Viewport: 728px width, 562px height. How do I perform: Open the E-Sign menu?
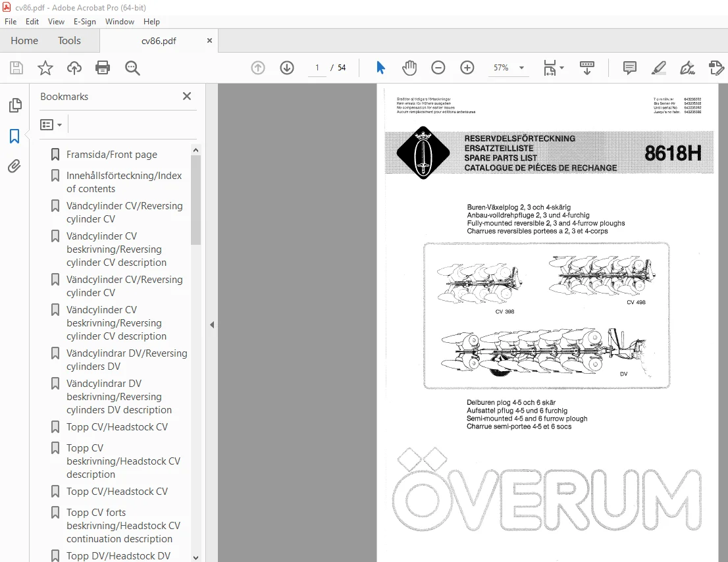coord(85,21)
